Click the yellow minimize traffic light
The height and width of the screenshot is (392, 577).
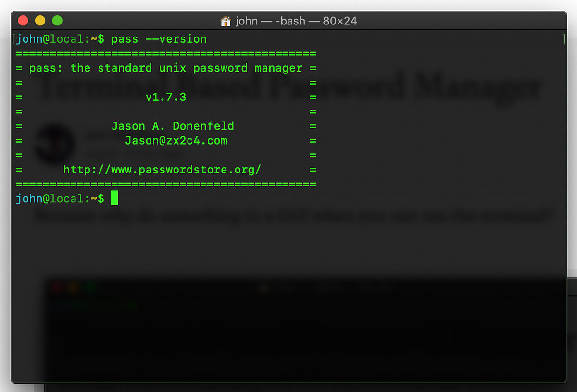[40, 21]
